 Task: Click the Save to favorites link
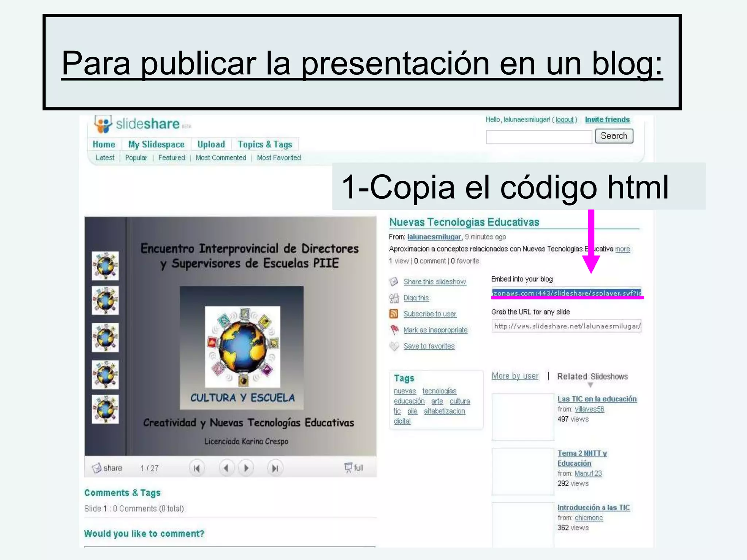coord(429,346)
